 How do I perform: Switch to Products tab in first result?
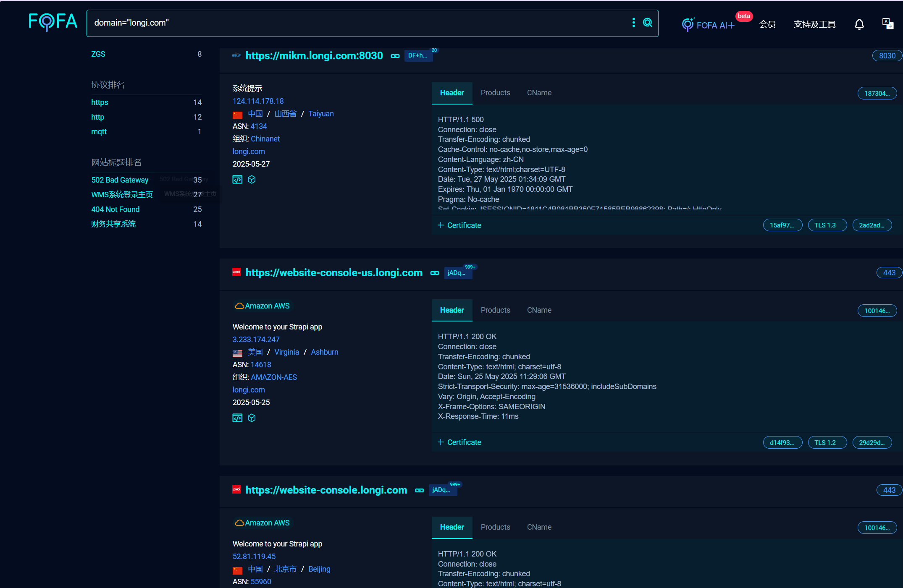[495, 93]
